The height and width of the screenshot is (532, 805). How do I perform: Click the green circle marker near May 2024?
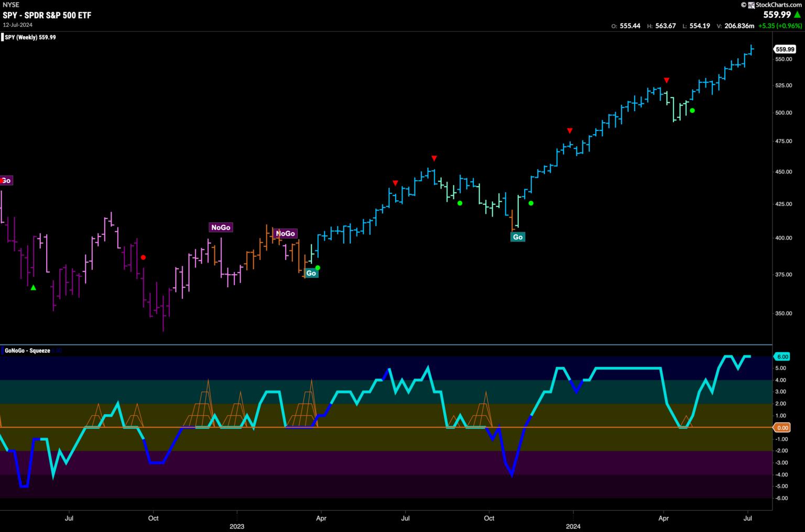click(x=692, y=111)
